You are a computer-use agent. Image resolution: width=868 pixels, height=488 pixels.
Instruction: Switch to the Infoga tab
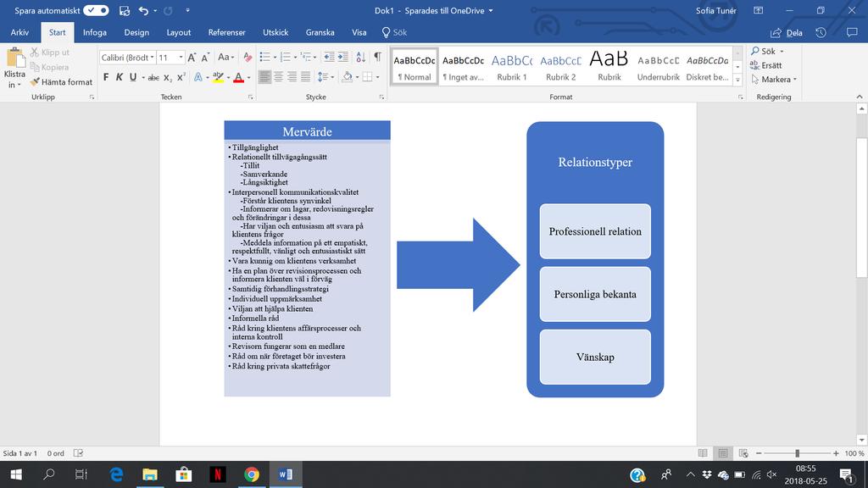click(x=95, y=33)
